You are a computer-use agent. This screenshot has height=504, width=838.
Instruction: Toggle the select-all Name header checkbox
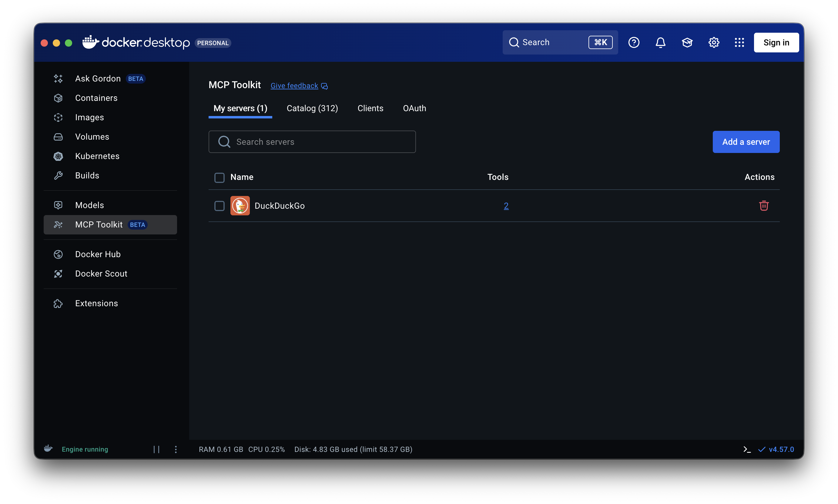click(x=219, y=177)
